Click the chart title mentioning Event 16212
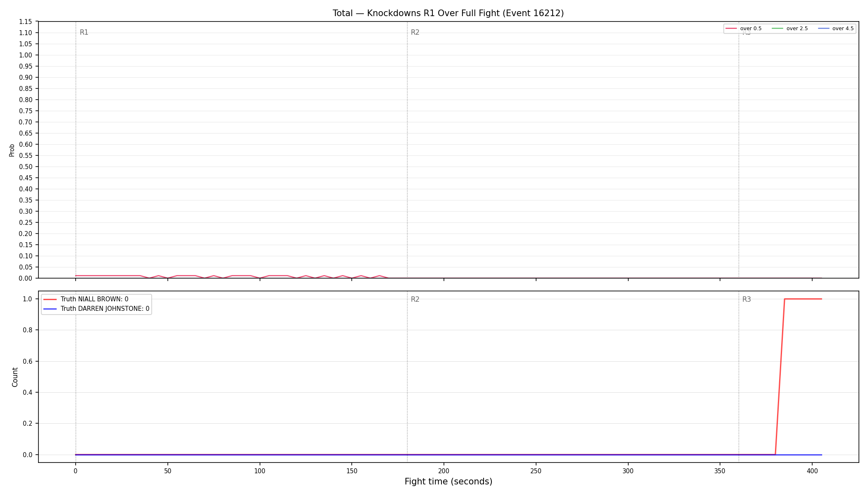Image resolution: width=868 pixels, height=496 pixels. pyautogui.click(x=448, y=13)
